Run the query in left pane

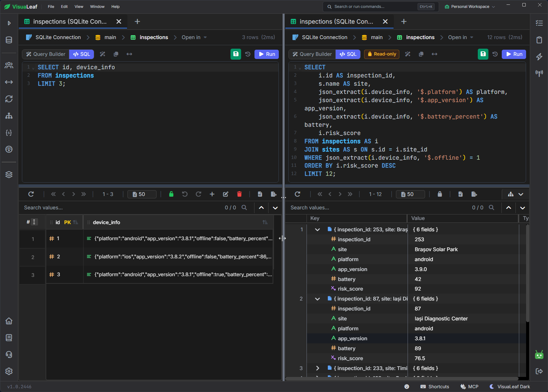point(267,54)
